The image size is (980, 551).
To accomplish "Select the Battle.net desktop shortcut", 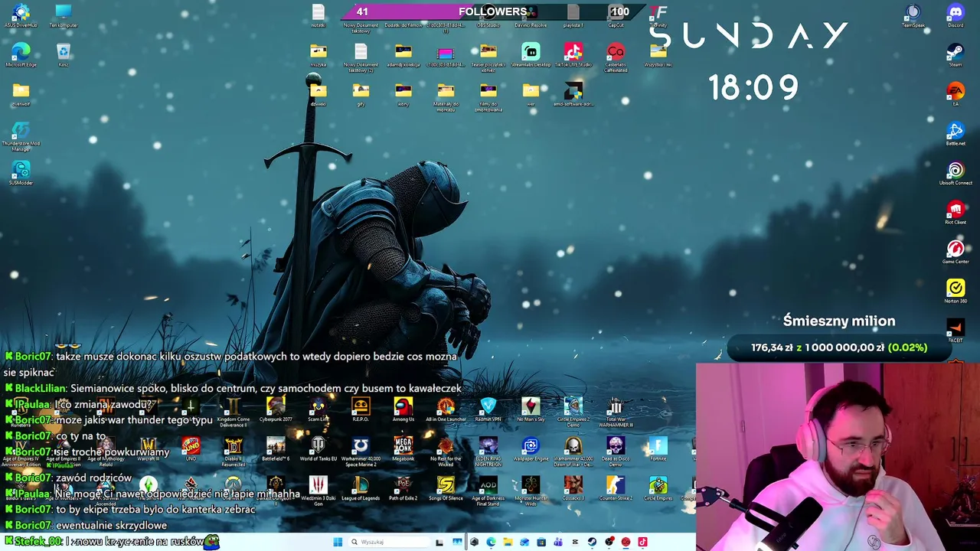I will (955, 134).
